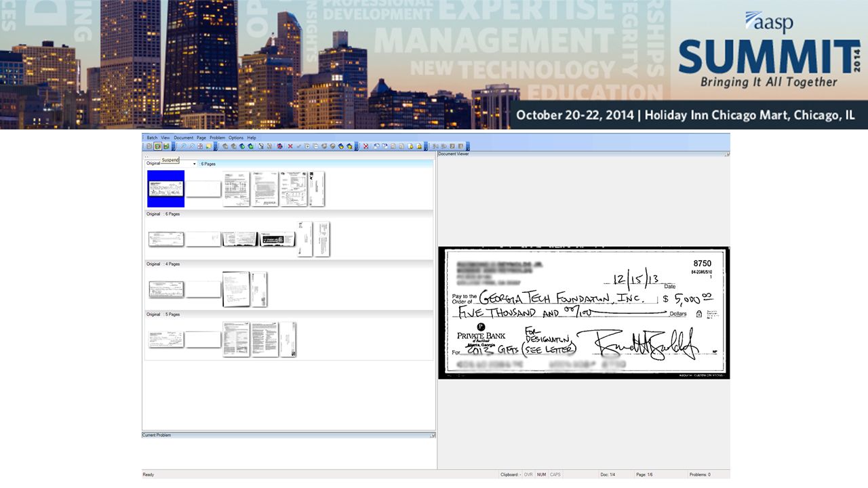Pin the Document Viewer panel
The height and width of the screenshot is (488, 868).
point(727,154)
